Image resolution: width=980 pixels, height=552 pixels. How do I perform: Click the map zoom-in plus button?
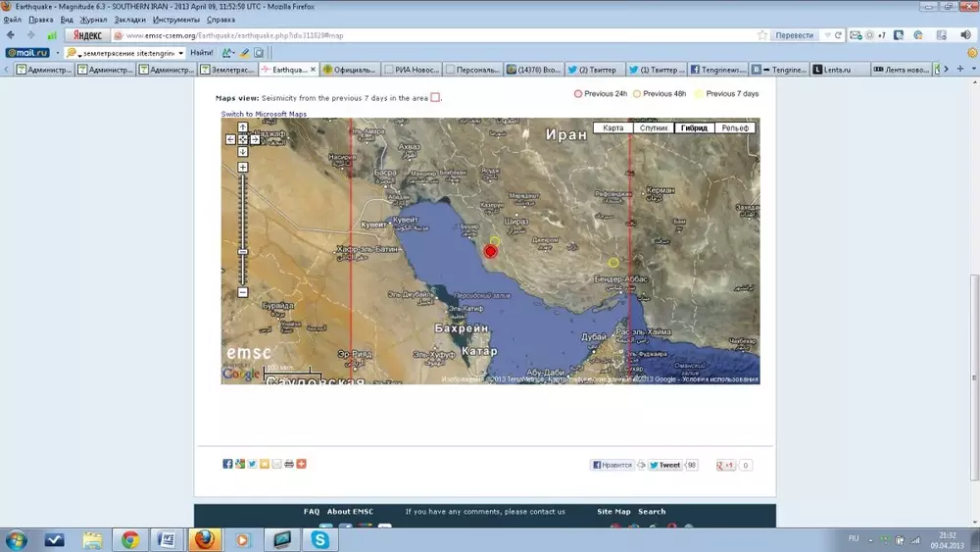243,167
